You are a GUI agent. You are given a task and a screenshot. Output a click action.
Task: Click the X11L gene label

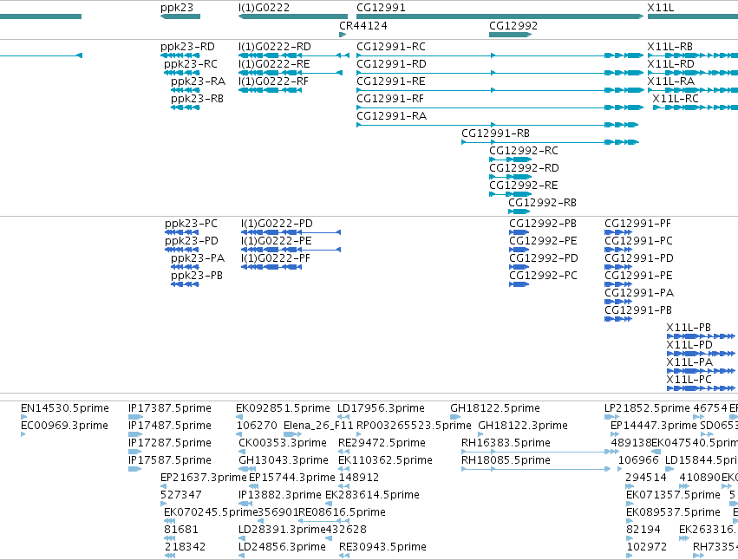pyautogui.click(x=660, y=8)
